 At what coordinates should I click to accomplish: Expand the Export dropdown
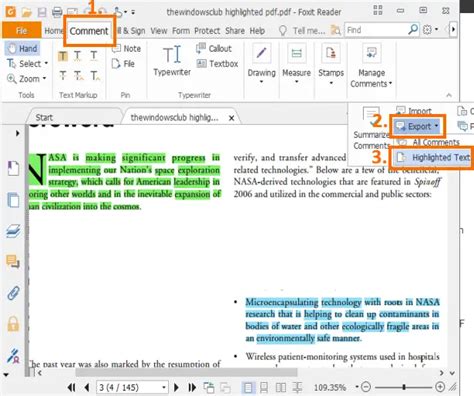coord(417,126)
